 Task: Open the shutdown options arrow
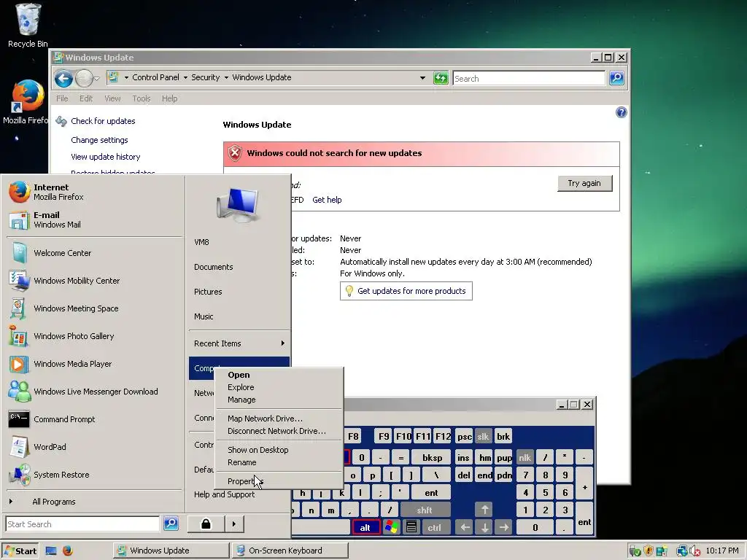point(234,524)
